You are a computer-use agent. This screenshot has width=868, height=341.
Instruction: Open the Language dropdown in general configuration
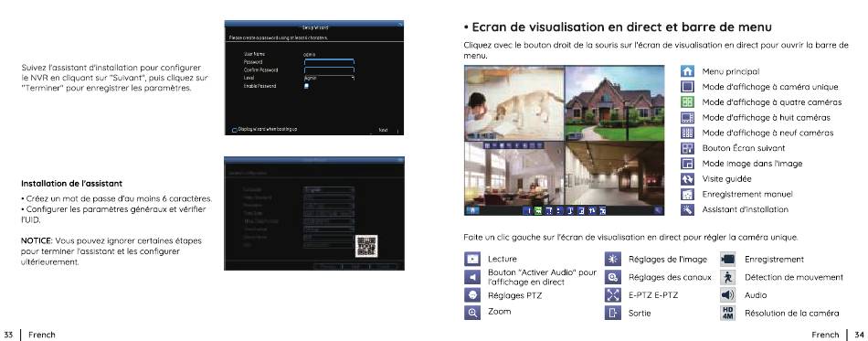coord(329,190)
